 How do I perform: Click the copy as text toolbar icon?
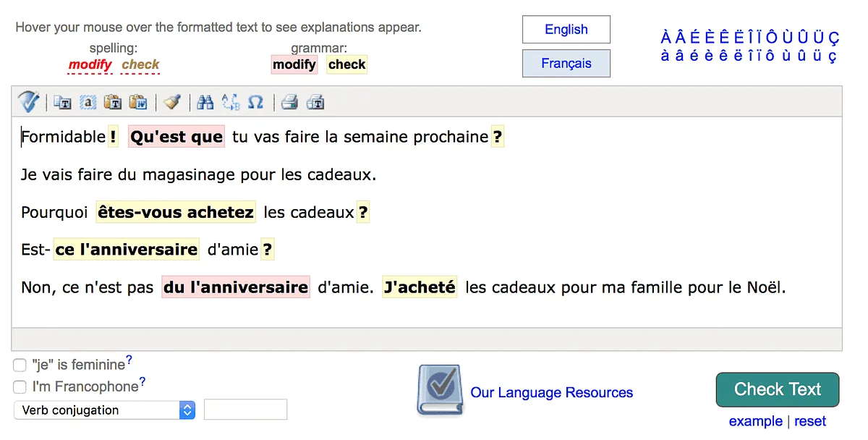point(63,102)
